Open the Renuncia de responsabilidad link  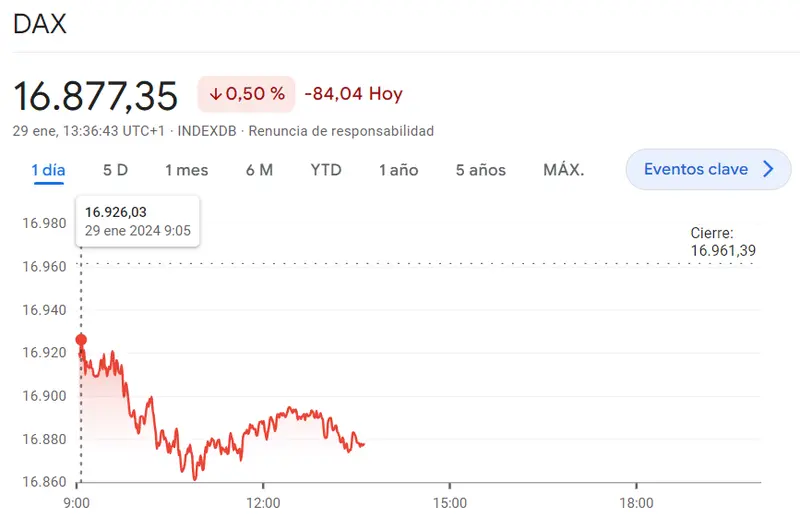341,131
